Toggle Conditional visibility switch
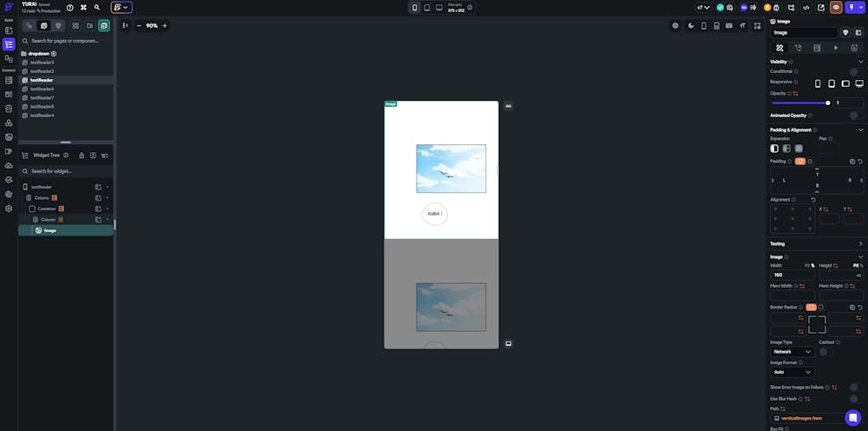The height and width of the screenshot is (431, 868). click(x=856, y=71)
